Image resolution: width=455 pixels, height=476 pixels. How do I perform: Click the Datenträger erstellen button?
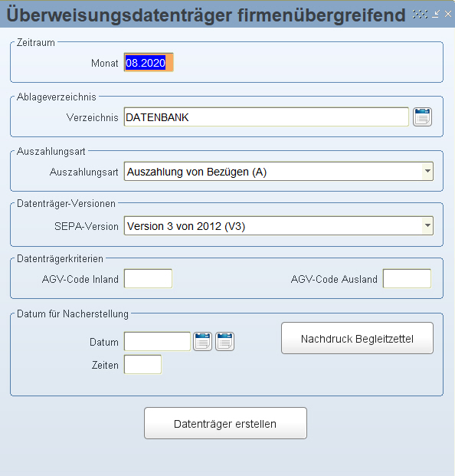[x=225, y=423]
